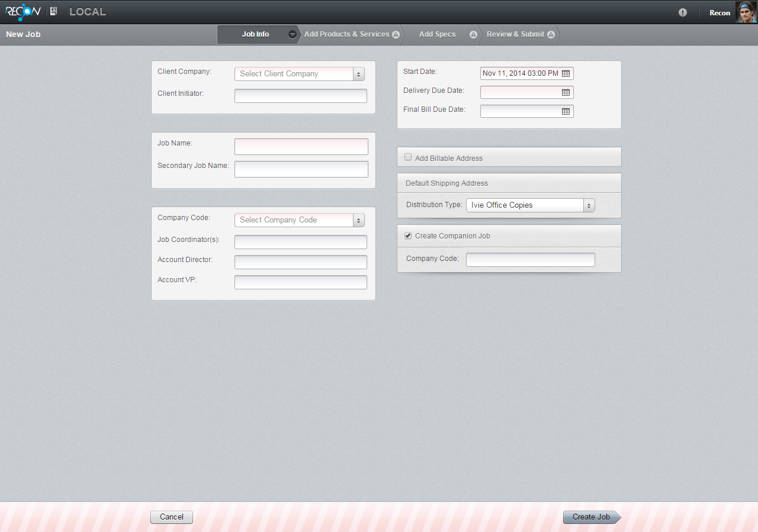This screenshot has width=758, height=532.
Task: Click the warning icon on Add Products & Services
Action: point(396,34)
